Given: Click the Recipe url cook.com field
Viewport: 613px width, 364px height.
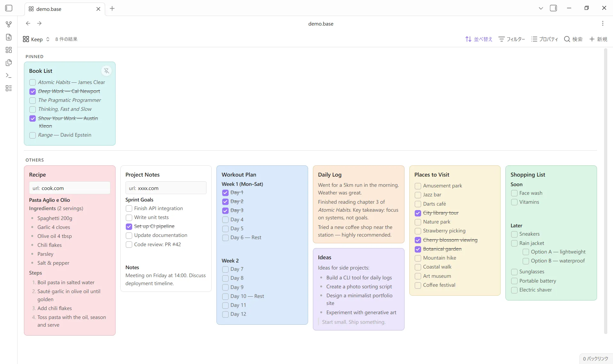Looking at the screenshot, I should [x=70, y=188].
